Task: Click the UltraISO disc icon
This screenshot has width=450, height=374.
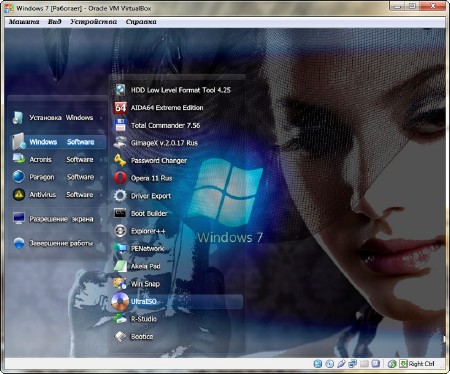Action: click(x=120, y=301)
